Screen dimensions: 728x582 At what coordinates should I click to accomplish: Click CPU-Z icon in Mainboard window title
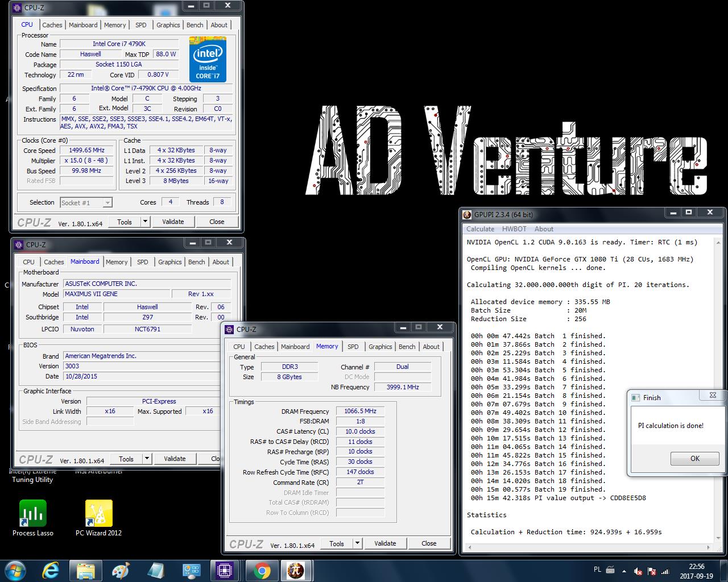coord(19,244)
